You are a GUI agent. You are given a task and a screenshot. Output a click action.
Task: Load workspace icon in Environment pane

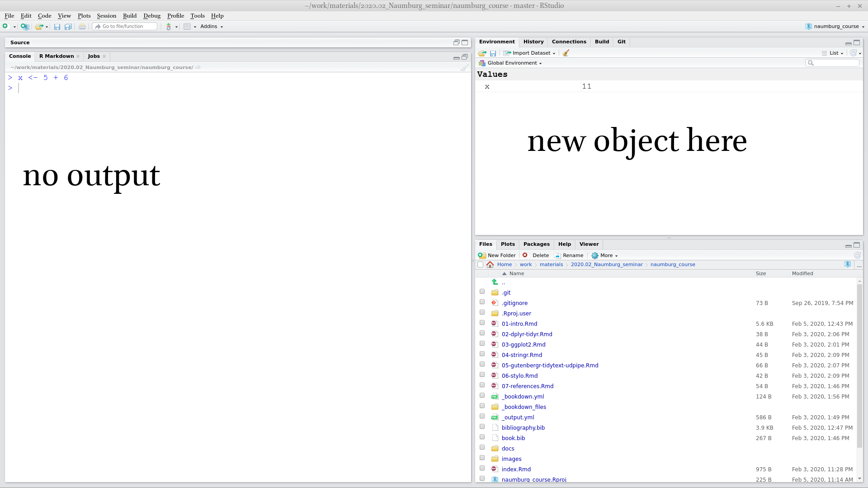point(482,53)
